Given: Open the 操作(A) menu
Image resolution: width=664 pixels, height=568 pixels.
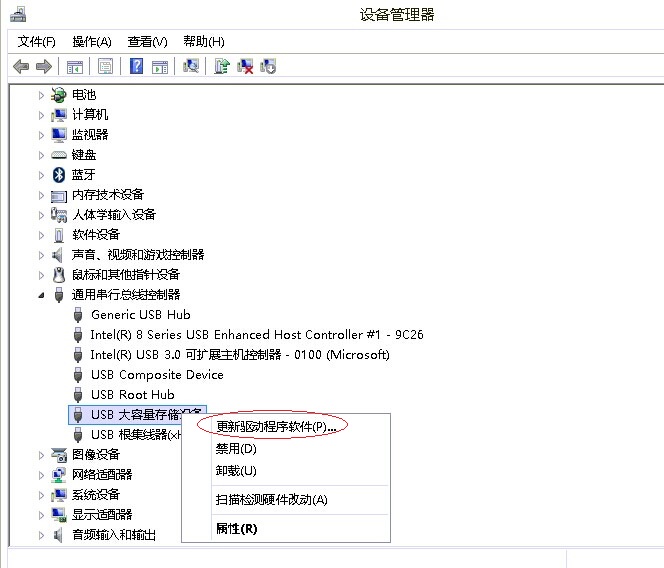Looking at the screenshot, I should point(92,41).
